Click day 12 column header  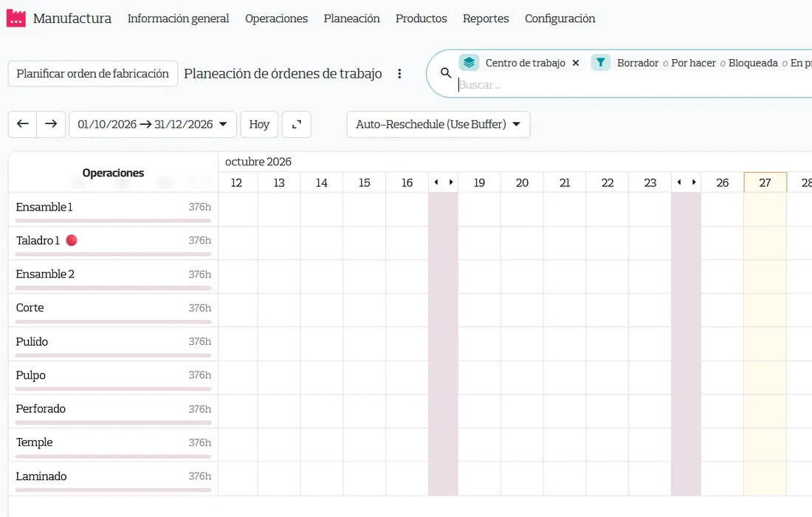[x=237, y=182]
